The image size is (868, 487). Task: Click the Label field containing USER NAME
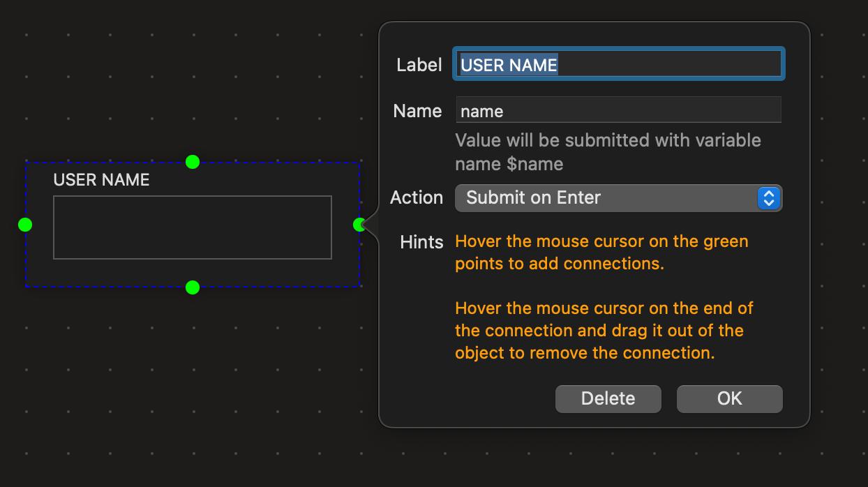(x=619, y=64)
